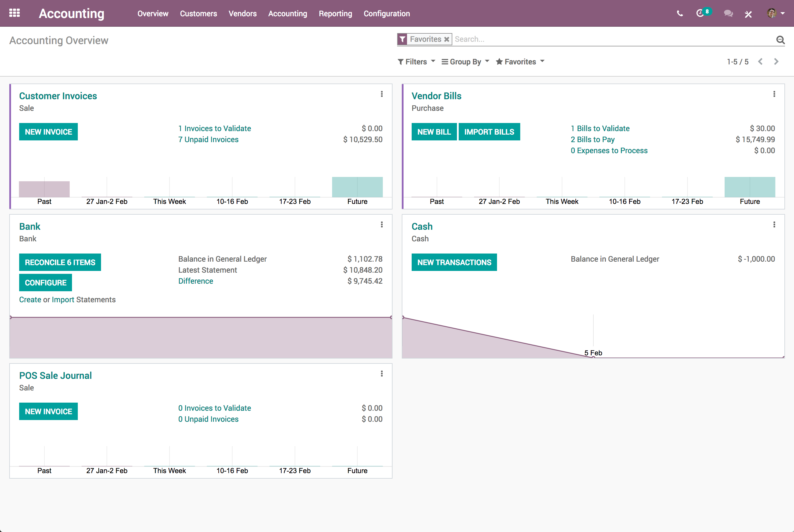
Task: Click the RECONCILE 6 ITEMS button
Action: click(60, 262)
